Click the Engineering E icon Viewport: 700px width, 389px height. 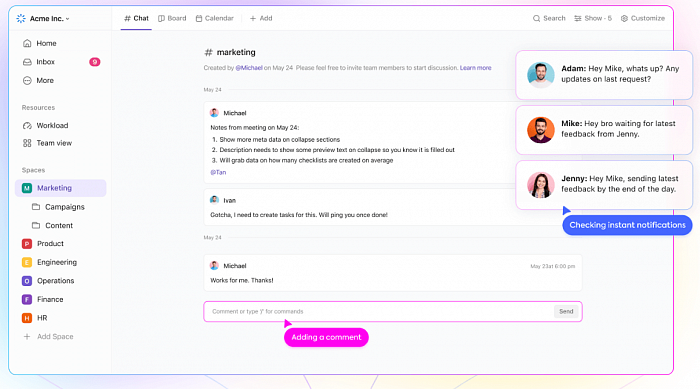27,262
